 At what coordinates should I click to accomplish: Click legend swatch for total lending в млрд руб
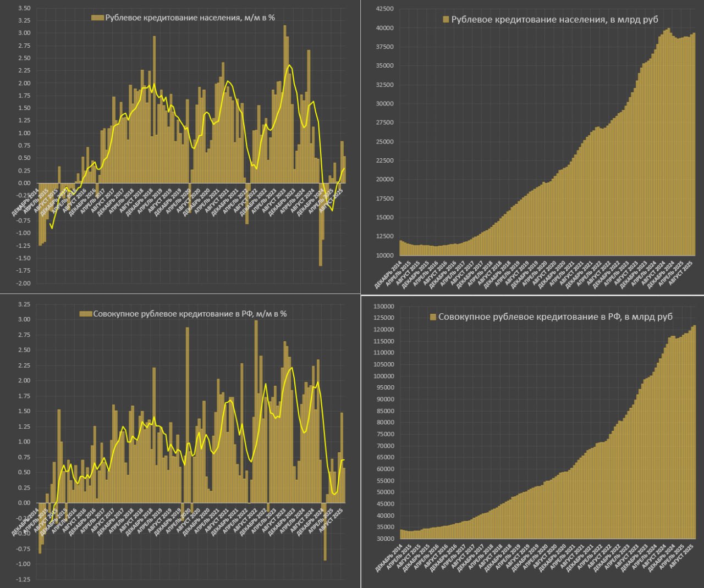[432, 317]
